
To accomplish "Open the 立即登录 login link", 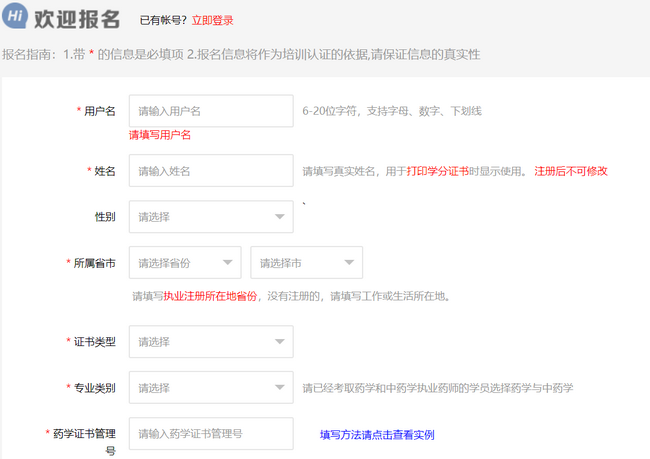I will point(212,20).
